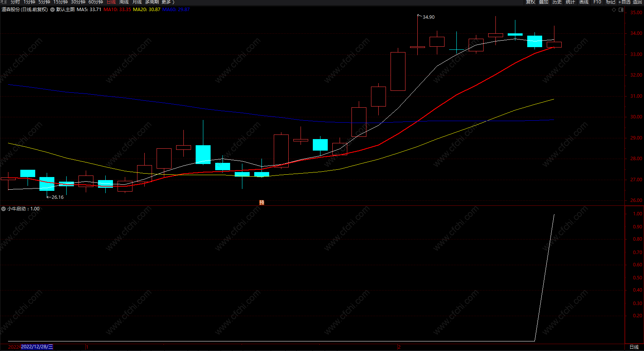644x351 pixels.
Task: Click the 小牛启动 : 1.00 indicator label
Action: [23, 209]
